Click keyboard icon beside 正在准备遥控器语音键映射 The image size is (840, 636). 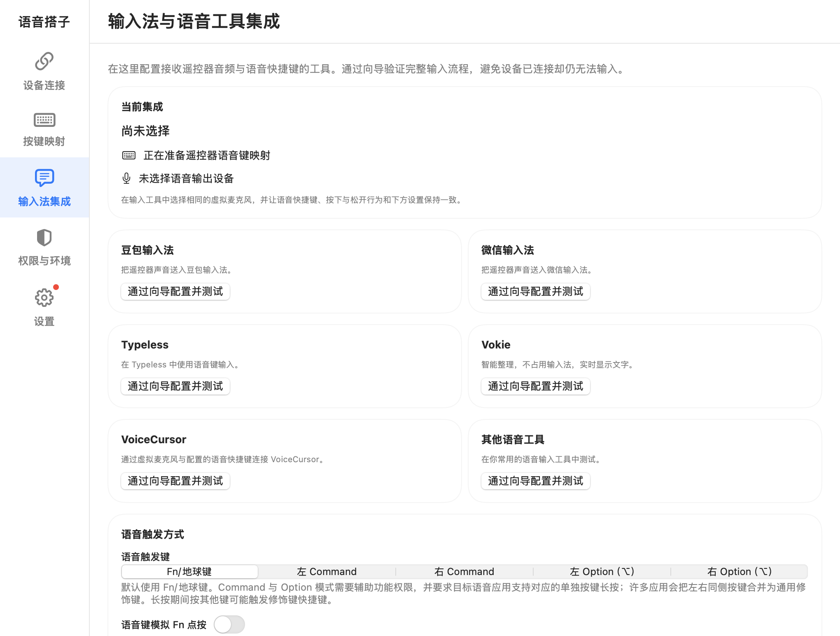tap(129, 155)
